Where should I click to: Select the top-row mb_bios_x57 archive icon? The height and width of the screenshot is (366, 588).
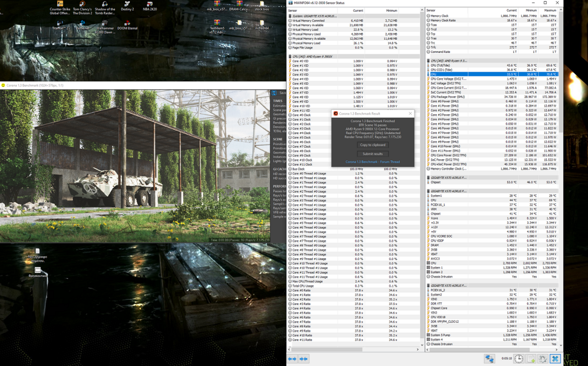coord(217,6)
